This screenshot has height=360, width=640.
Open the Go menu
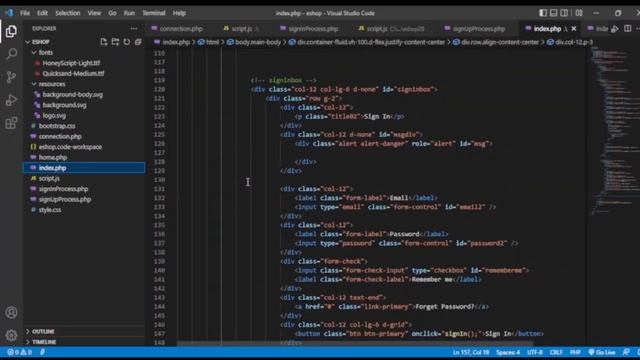[112, 13]
